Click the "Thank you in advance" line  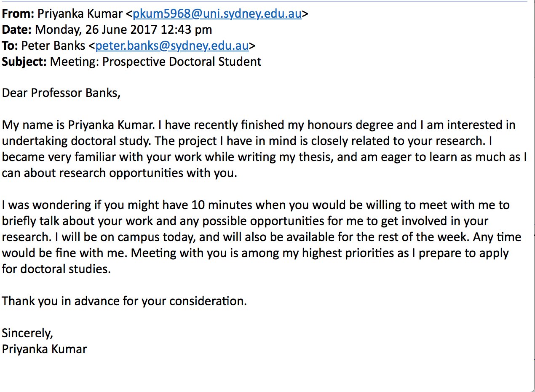click(124, 301)
